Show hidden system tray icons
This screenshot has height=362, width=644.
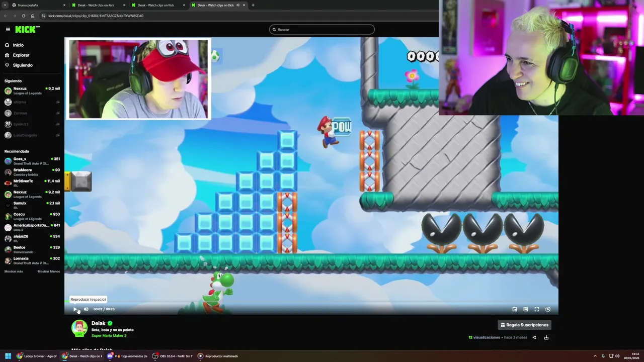595,356
